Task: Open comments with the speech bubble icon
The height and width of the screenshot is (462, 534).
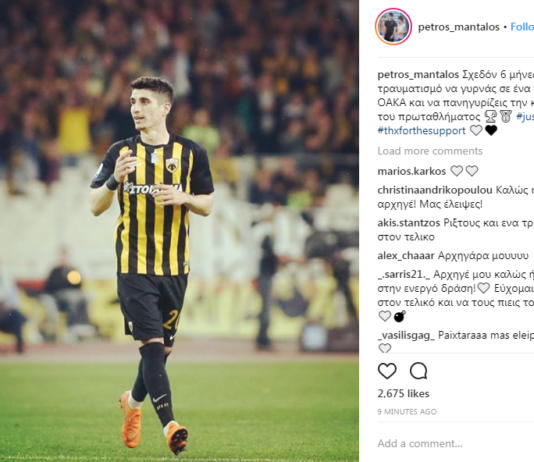Action: (419, 371)
